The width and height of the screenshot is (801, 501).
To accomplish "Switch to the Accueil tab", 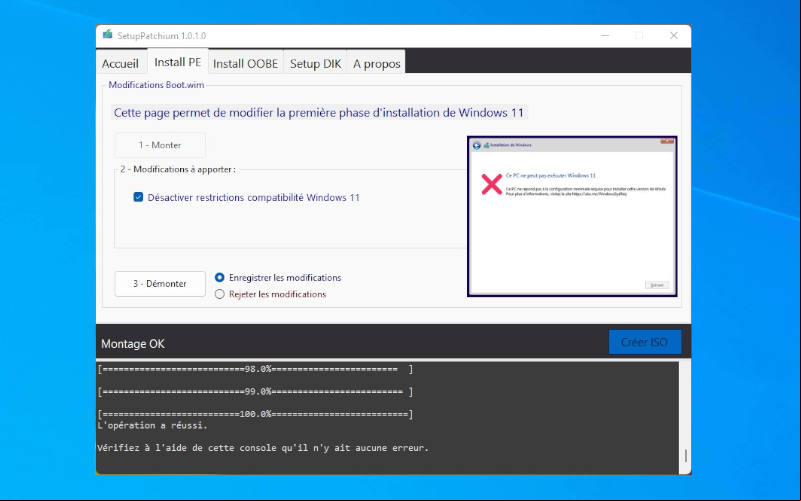I will pyautogui.click(x=120, y=63).
